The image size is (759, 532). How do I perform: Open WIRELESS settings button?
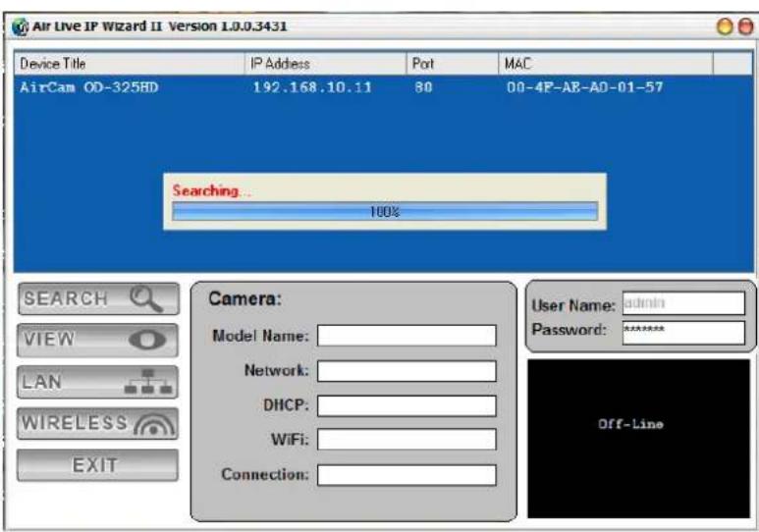coord(98,424)
